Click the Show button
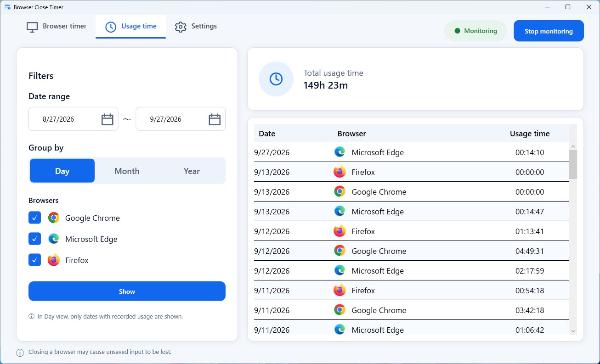600x364 pixels. 127,291
